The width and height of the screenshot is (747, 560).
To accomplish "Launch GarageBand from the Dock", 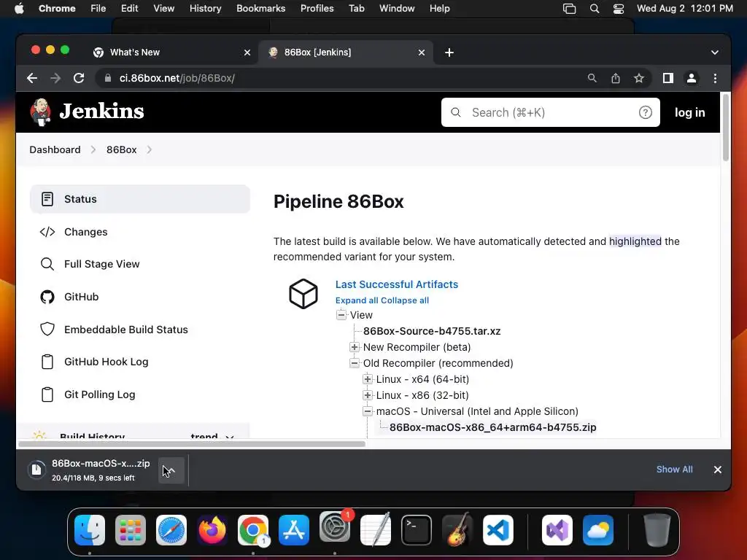I will click(x=457, y=530).
